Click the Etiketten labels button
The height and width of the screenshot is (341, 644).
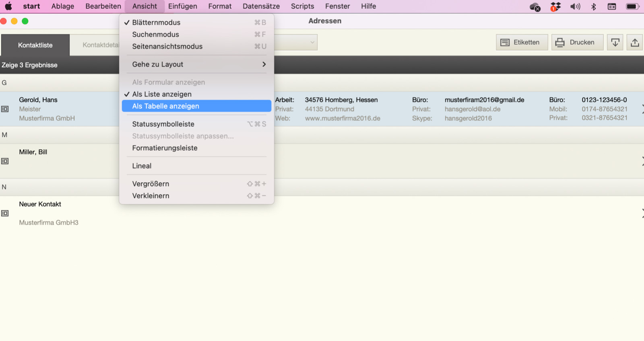[x=522, y=42]
